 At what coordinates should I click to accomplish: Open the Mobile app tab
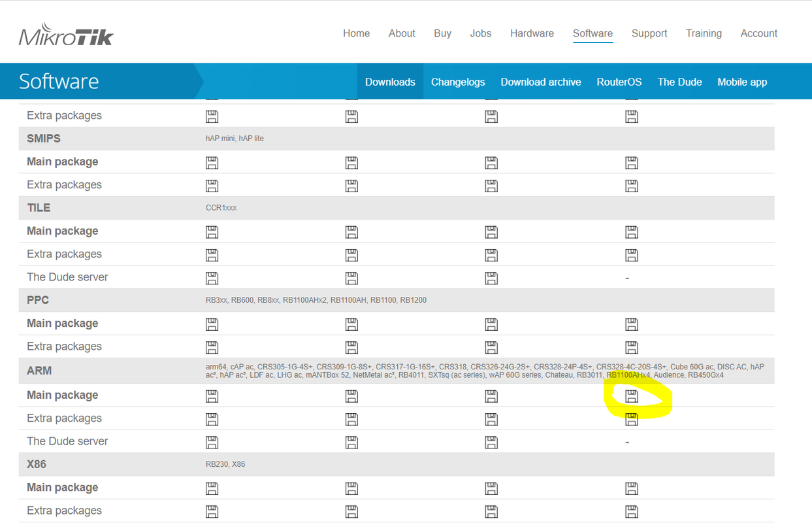coord(742,82)
